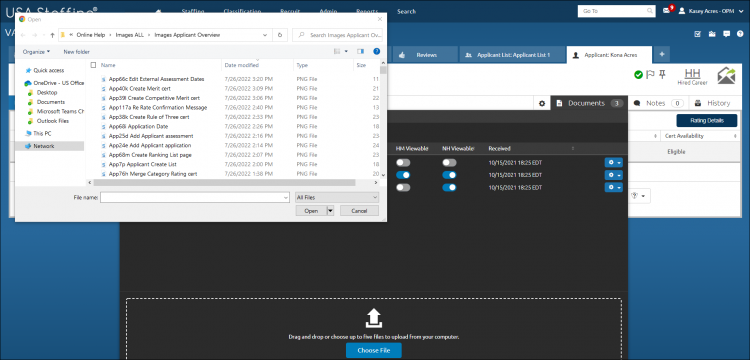Click the horizontal scrollbar in file list
Viewport: 750px width, 360px height.
tap(224, 183)
